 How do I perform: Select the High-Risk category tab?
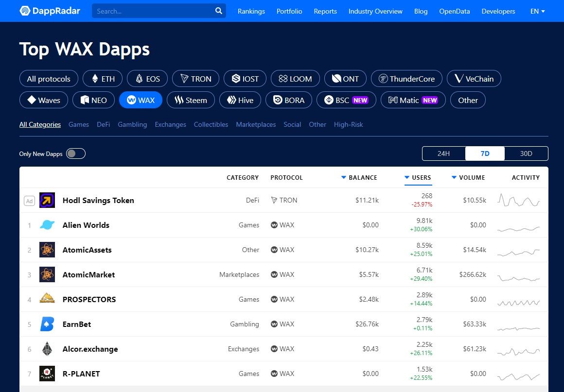(348, 124)
